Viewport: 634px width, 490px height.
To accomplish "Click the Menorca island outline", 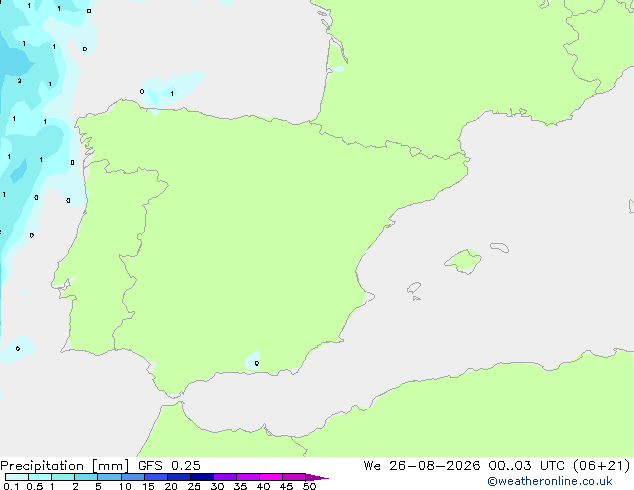I will point(500,247).
